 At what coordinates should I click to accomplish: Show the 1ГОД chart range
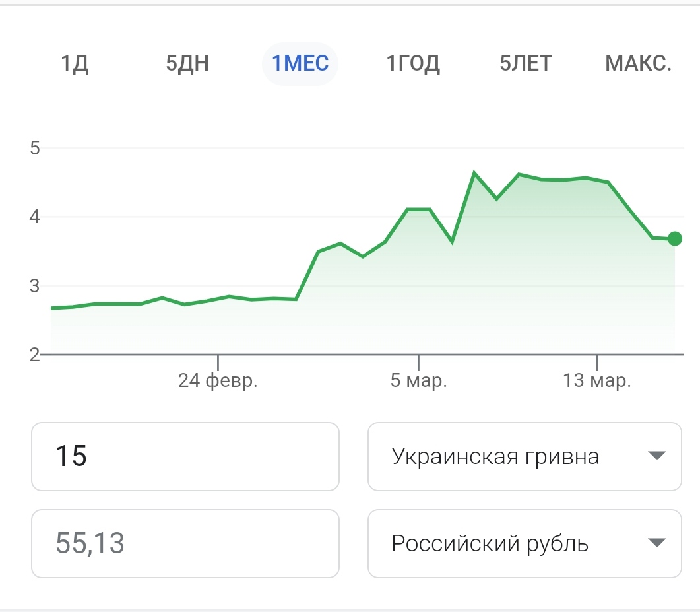(x=413, y=64)
